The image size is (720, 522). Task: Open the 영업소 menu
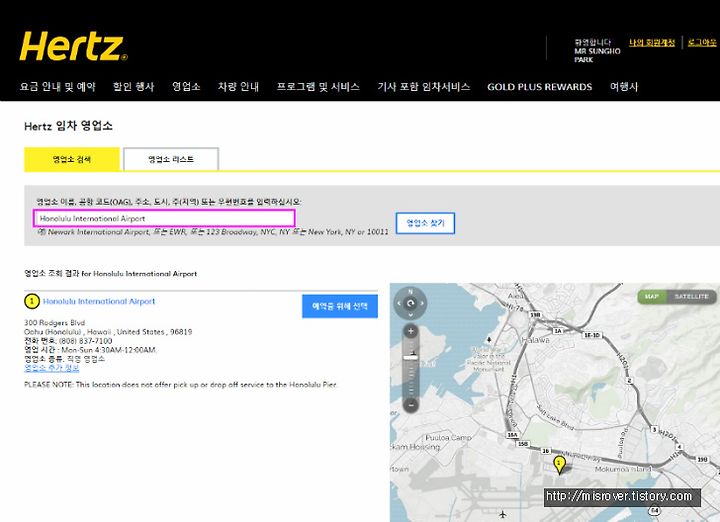coord(186,87)
